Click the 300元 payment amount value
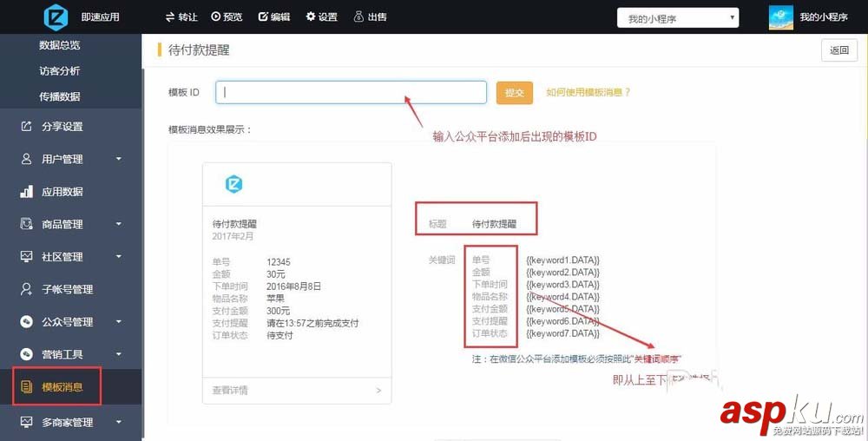Screen dimensions: 868x441 click(278, 311)
